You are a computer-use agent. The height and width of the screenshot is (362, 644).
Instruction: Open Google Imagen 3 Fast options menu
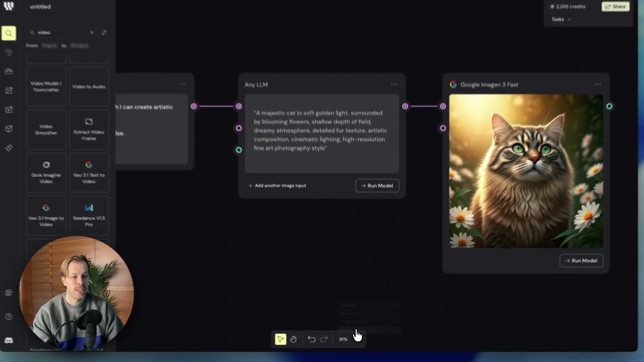pos(598,84)
